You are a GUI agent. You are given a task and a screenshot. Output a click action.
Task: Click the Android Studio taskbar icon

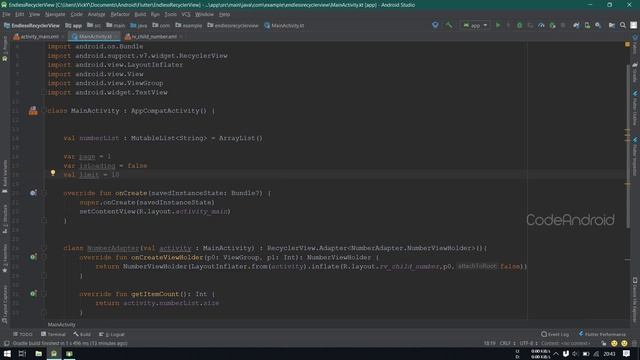(53, 353)
